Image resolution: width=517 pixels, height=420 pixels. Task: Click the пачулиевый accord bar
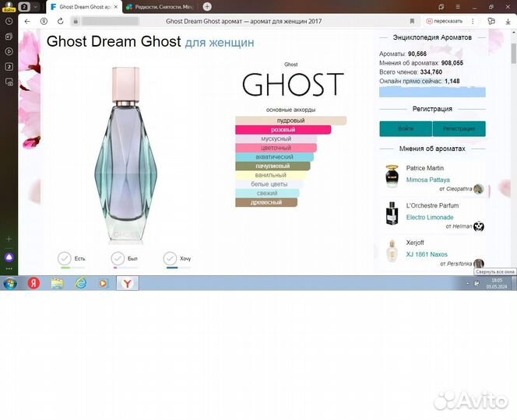(273, 166)
